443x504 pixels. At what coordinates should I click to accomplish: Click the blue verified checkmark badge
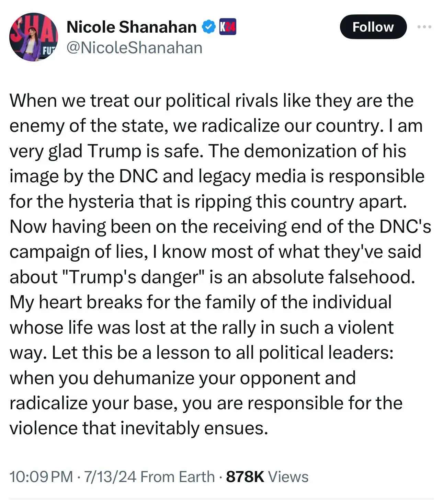point(208,27)
